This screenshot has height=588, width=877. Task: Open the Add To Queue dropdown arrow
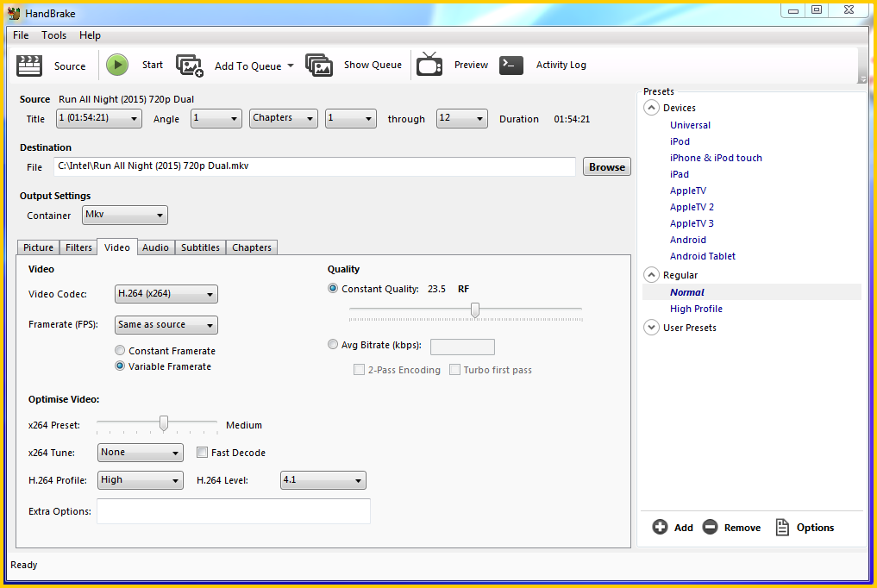[291, 66]
